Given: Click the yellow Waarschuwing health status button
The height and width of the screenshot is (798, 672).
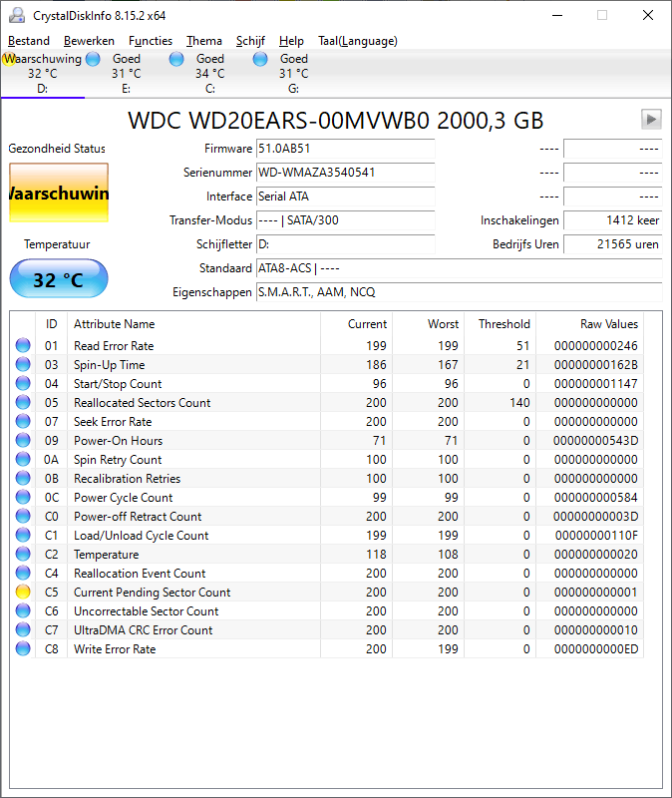Looking at the screenshot, I should [59, 193].
